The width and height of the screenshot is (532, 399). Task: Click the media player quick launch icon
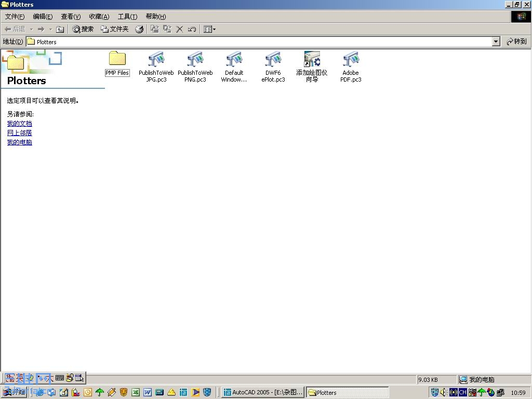tap(195, 393)
